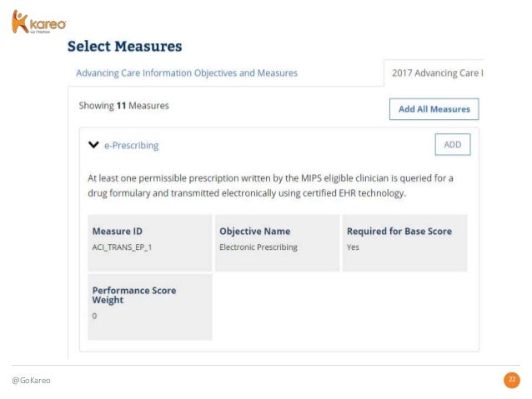Open the e-Prescribing measure link

(131, 145)
